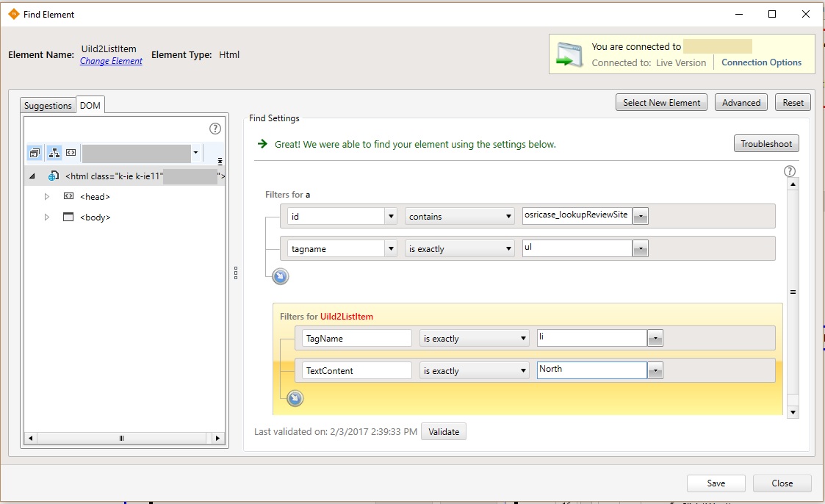Switch to the Suggestions tab
The width and height of the screenshot is (825, 504).
pos(48,106)
